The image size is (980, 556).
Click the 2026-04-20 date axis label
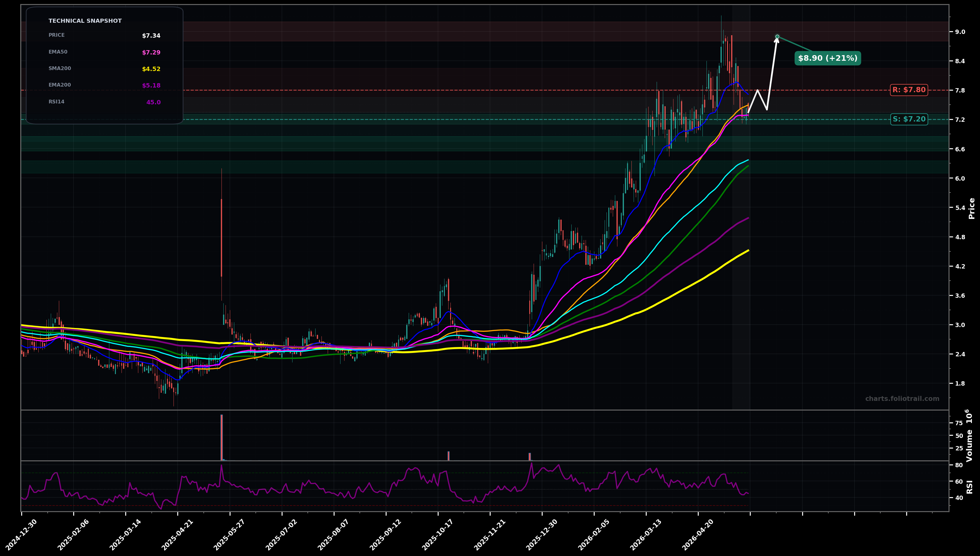tap(698, 535)
